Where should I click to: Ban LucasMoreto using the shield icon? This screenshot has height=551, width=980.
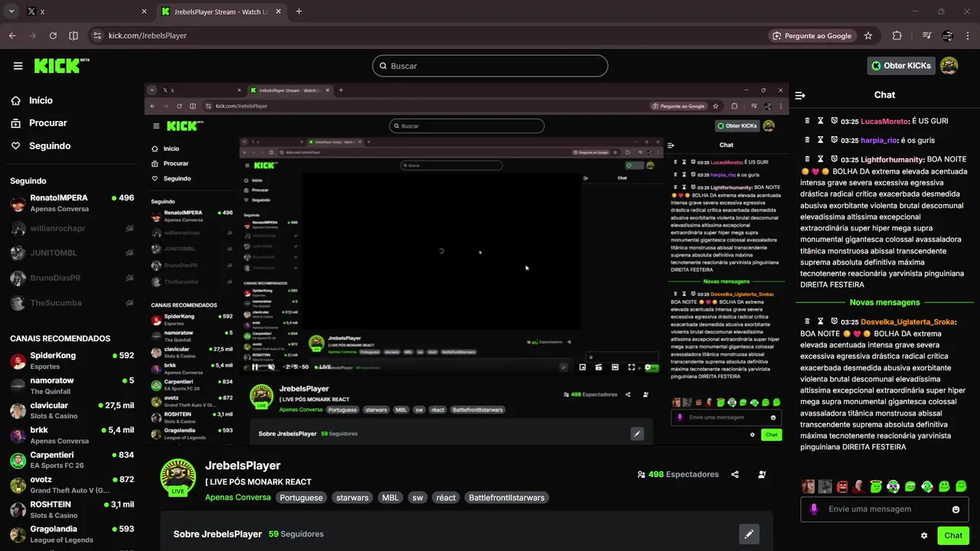click(834, 121)
